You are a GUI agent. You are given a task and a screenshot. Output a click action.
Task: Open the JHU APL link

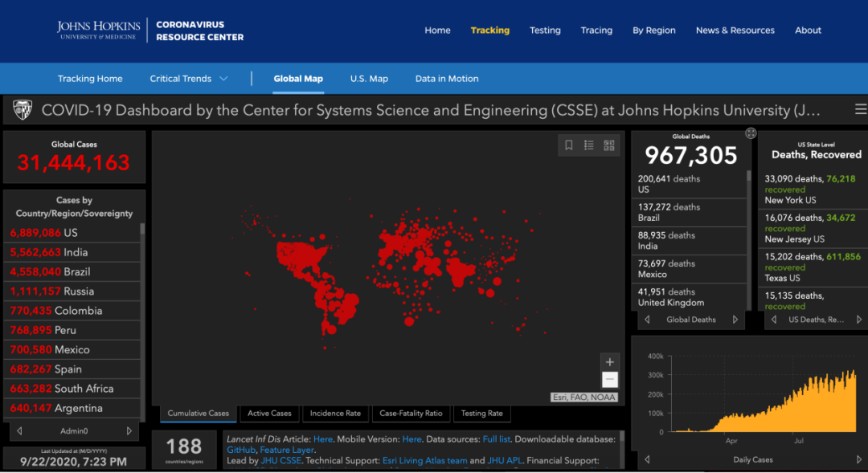click(x=504, y=460)
